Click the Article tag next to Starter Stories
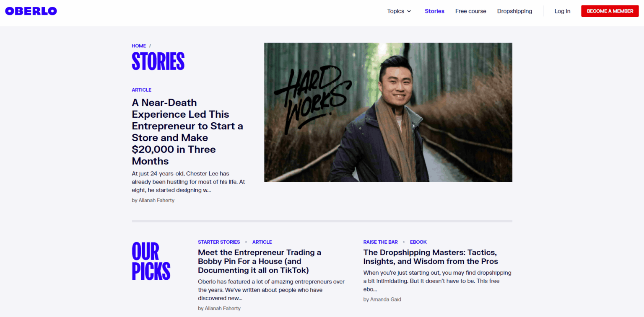 coord(262,242)
